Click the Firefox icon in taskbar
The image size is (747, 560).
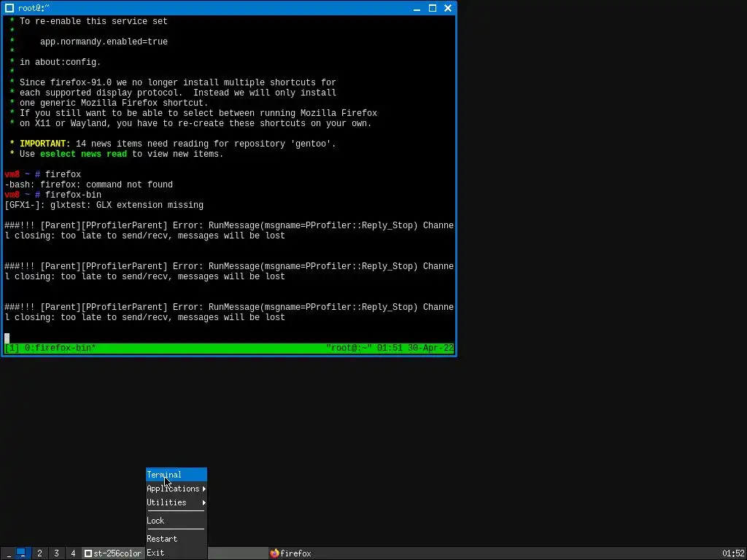click(x=274, y=553)
